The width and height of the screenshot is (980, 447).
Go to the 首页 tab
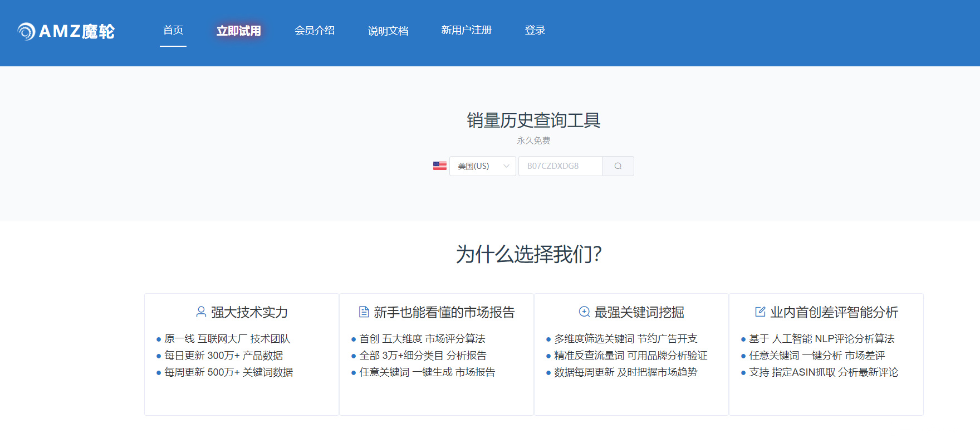point(173,31)
